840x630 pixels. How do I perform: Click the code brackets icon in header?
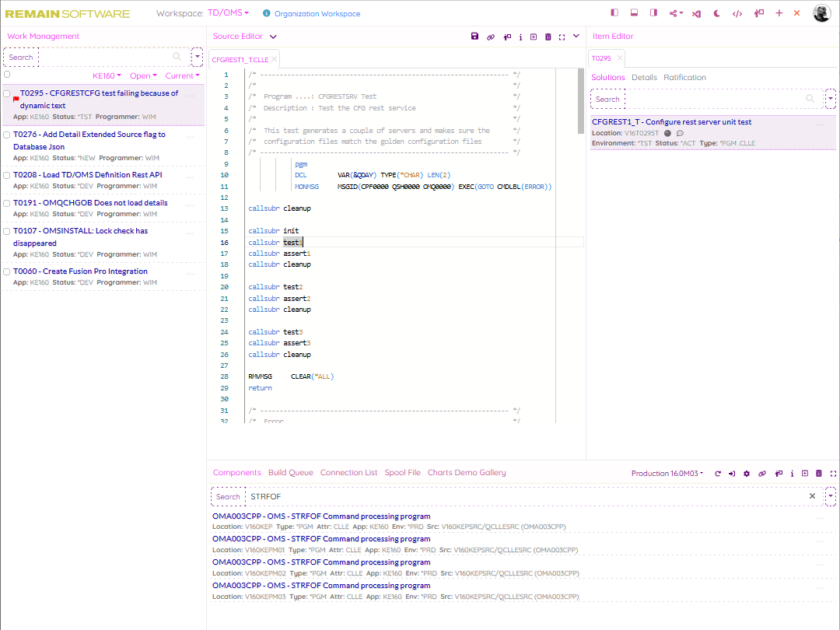coord(737,13)
